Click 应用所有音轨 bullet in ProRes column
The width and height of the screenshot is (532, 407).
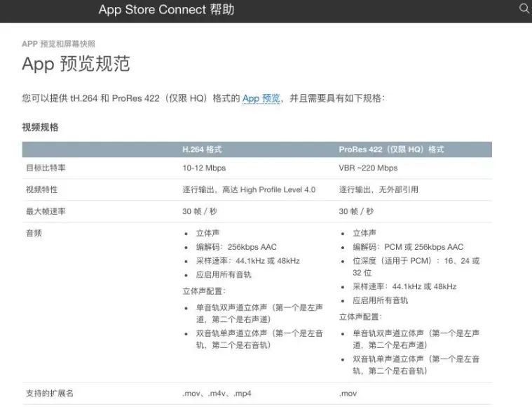coord(381,300)
